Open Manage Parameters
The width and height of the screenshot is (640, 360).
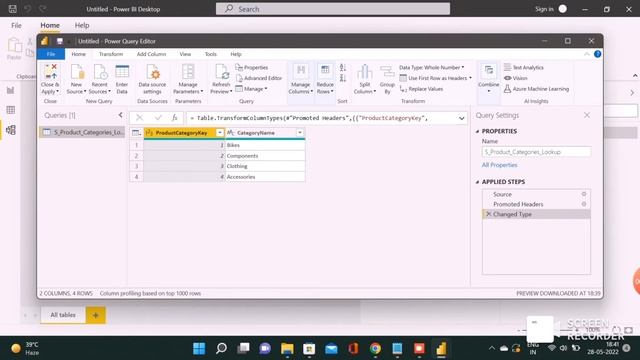click(188, 80)
